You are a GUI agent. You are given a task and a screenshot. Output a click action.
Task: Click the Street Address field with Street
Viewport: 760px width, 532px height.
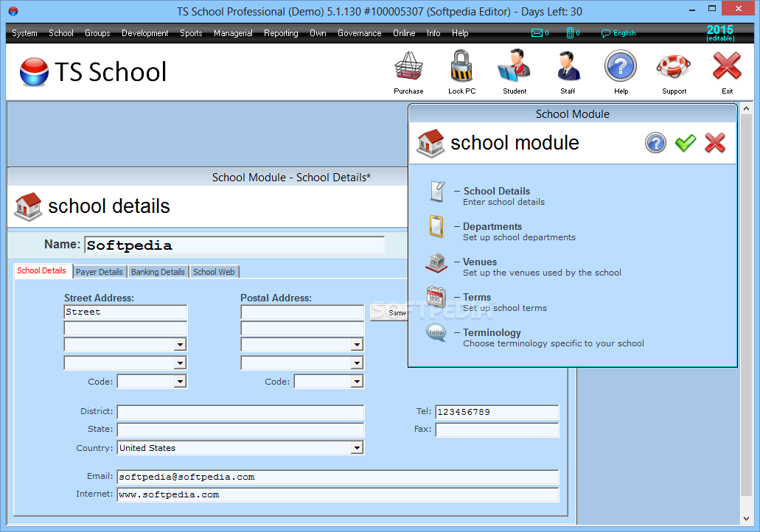(x=125, y=312)
